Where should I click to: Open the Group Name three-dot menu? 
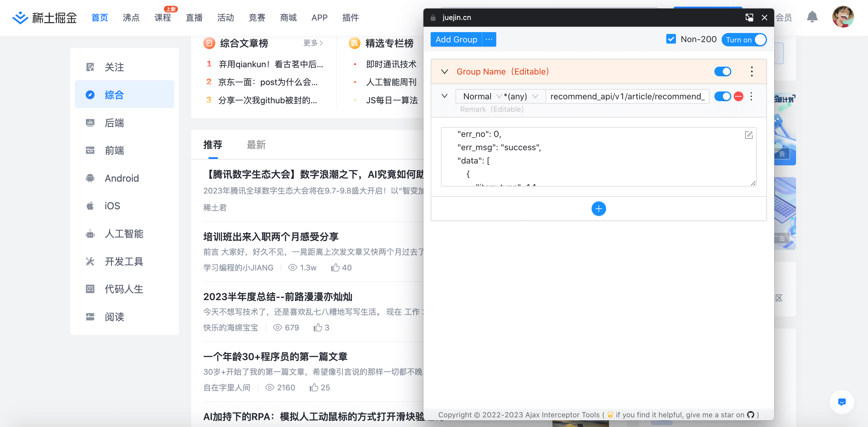(x=752, y=71)
